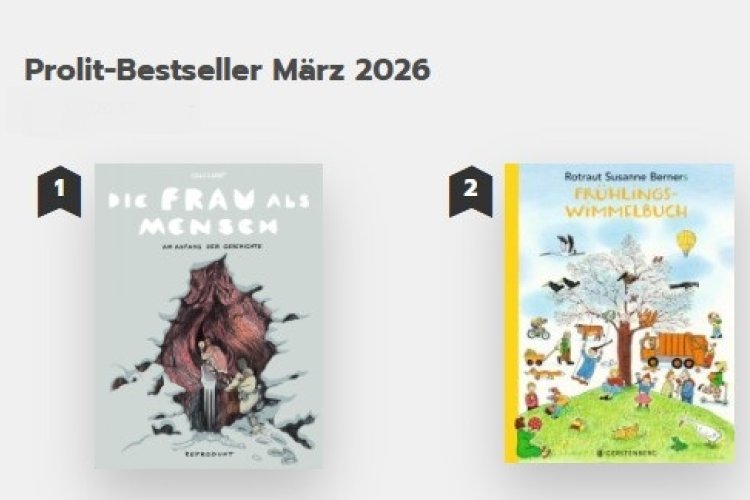Click the yellow 'Frühlings-Wimmelbuch' title text
Screen dimensions: 750x500
pyautogui.click(x=626, y=203)
